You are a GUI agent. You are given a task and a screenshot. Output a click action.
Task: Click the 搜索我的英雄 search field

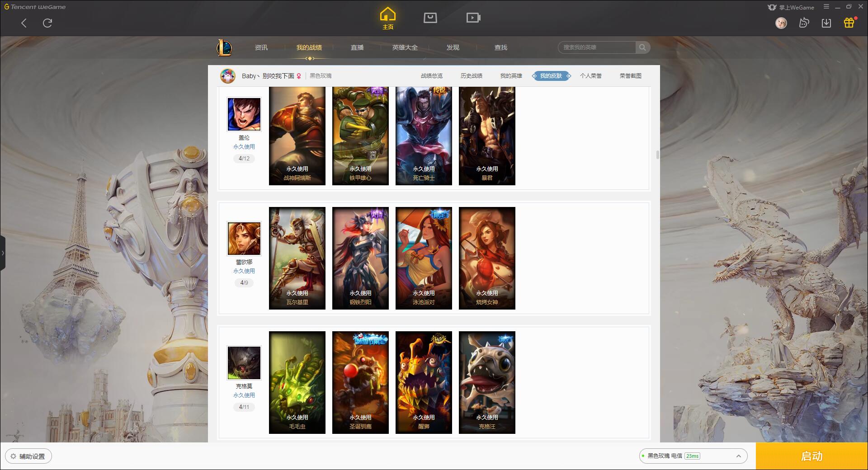(597, 47)
